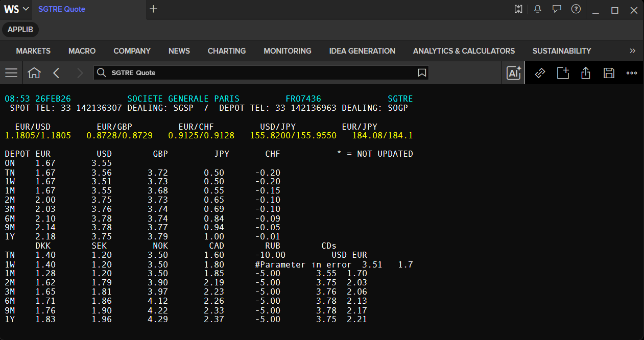Click the * = NOT UPDATED note
The width and height of the screenshot is (644, 340).
tap(375, 154)
